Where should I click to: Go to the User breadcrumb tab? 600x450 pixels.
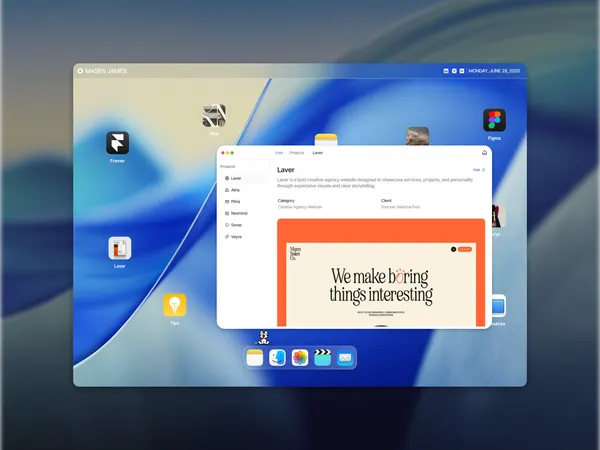pyautogui.click(x=279, y=153)
